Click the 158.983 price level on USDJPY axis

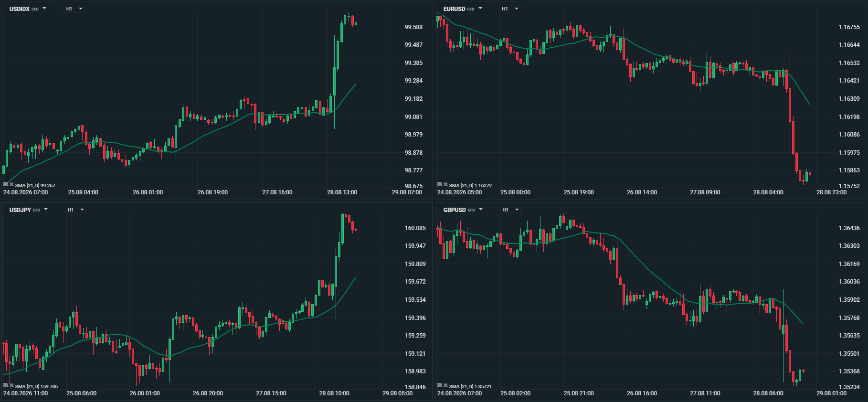(x=415, y=371)
